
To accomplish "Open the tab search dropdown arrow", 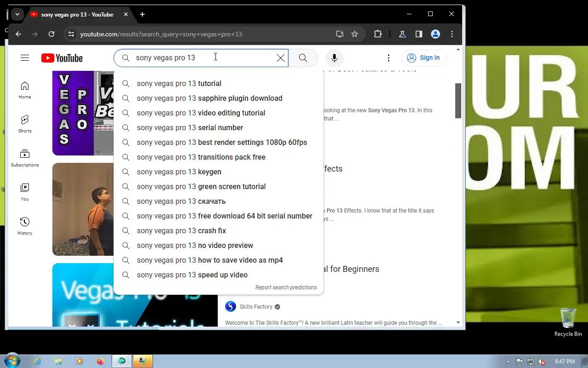I will [17, 14].
